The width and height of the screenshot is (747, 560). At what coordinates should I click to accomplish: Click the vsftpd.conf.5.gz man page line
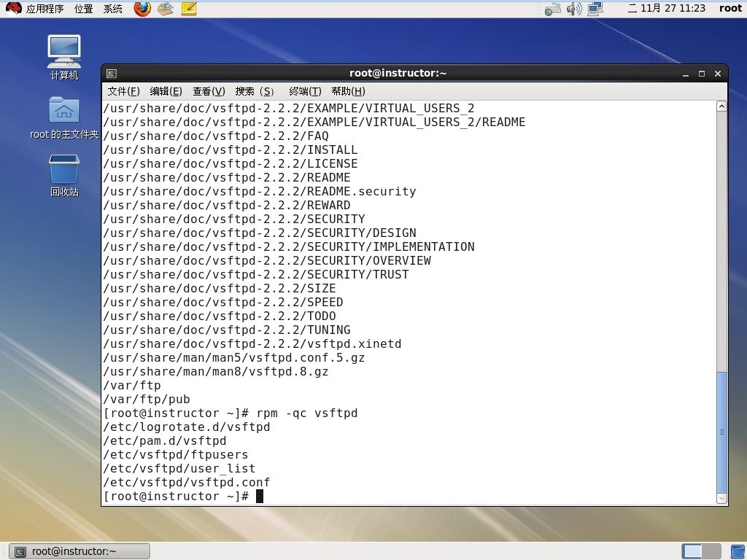coord(234,357)
